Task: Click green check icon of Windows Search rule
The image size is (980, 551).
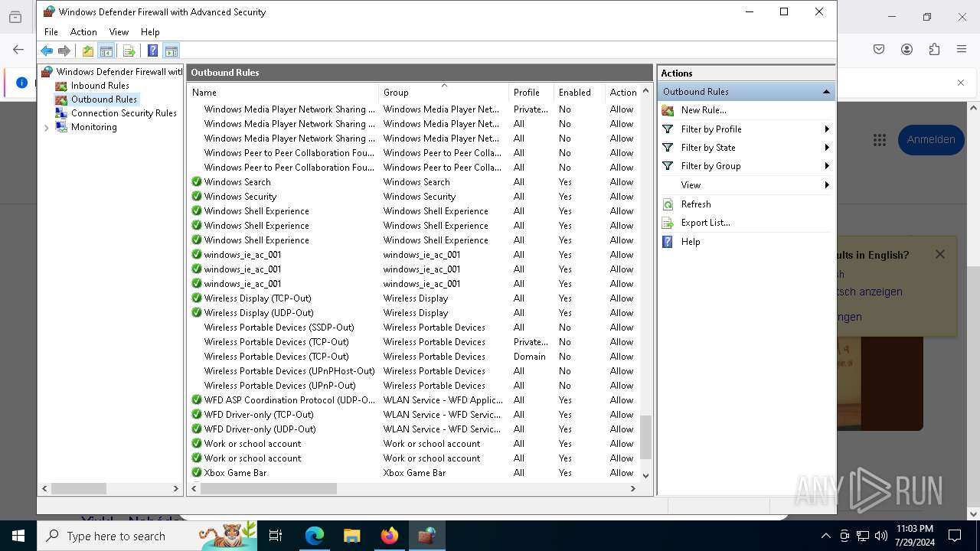Action: coord(197,182)
